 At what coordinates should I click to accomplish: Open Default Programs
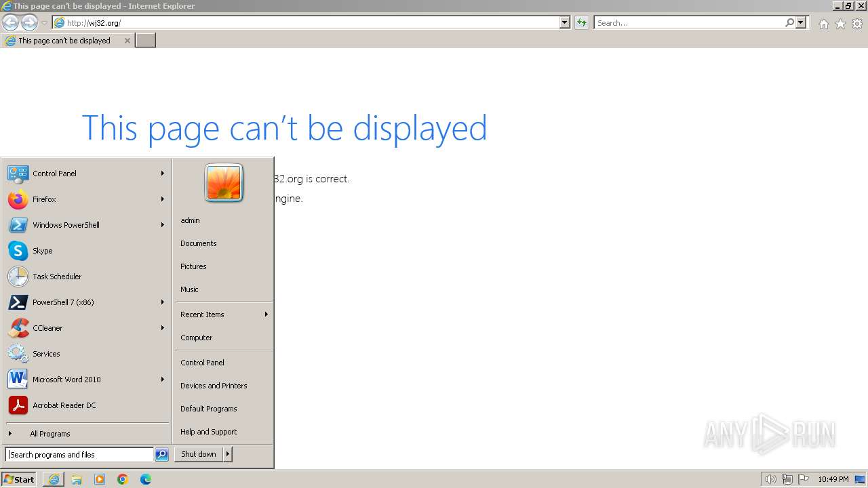point(224,409)
